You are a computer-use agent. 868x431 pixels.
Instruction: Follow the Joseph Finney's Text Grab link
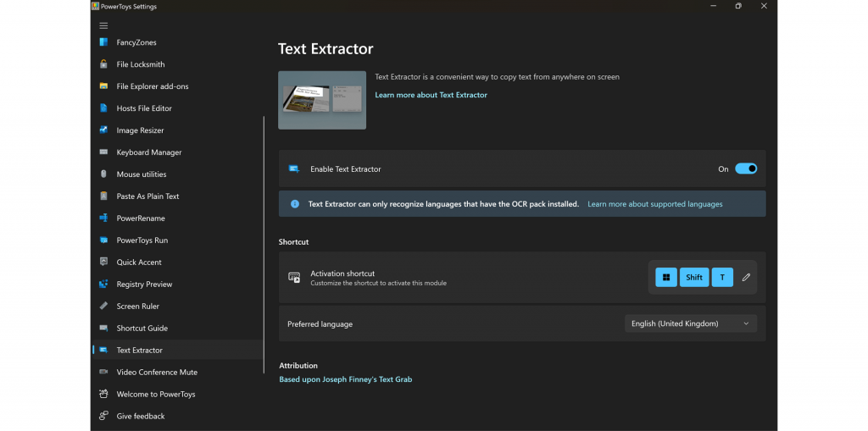click(x=345, y=379)
